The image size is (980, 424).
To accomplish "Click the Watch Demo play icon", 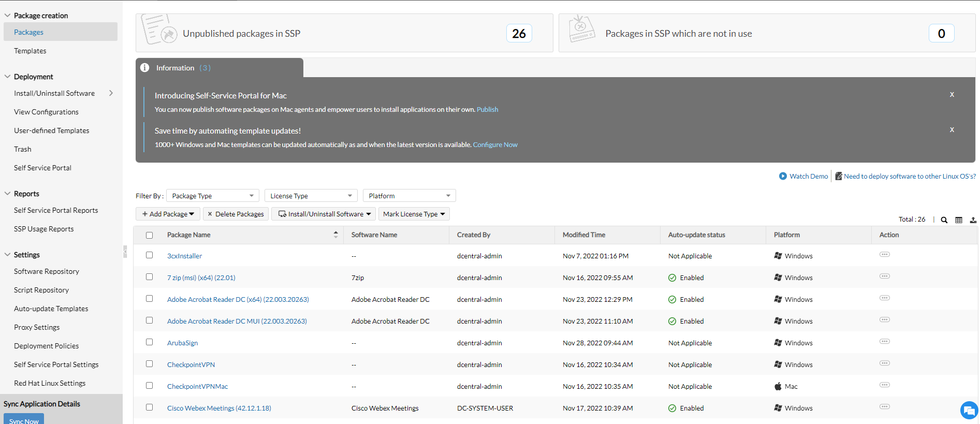I will click(x=783, y=177).
